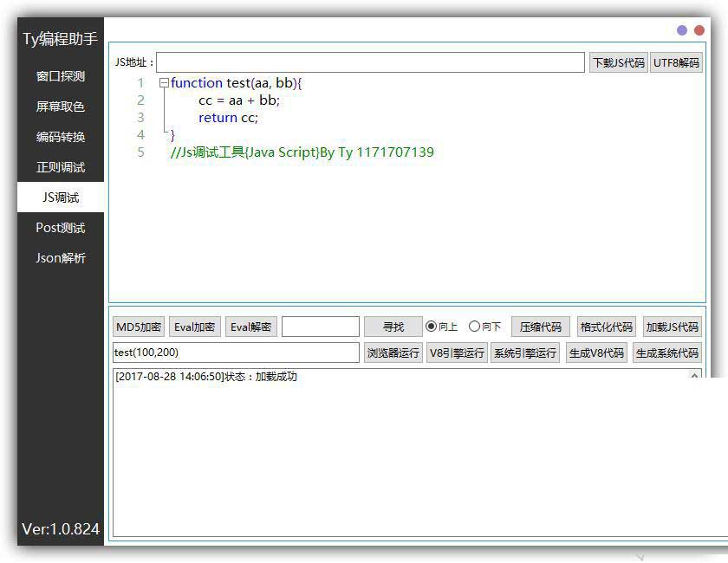728x563 pixels.
Task: Select the 向下 radio button
Action: 485,327
